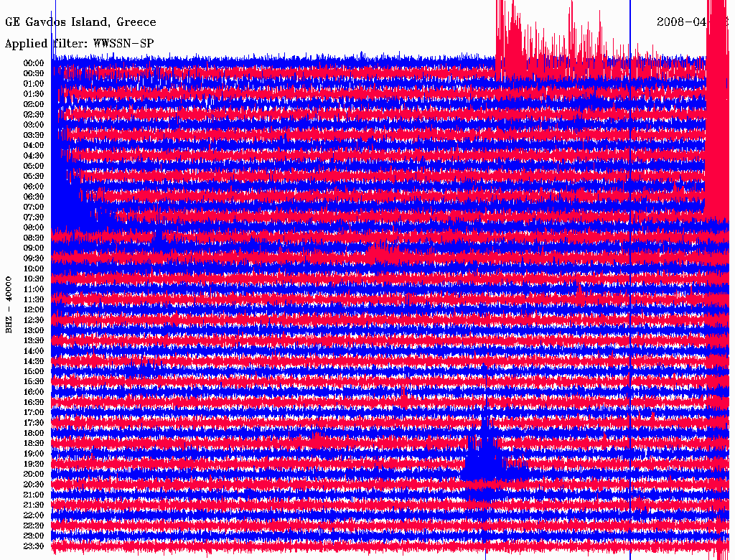Click the 23:30 time label
The height and width of the screenshot is (560, 735).
(x=33, y=546)
